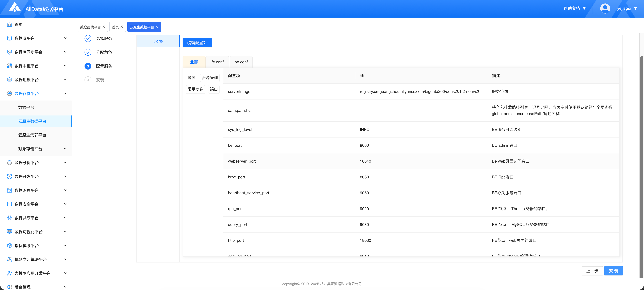This screenshot has height=290, width=644.
Task: Close the 首页 tab
Action: pos(122,26)
